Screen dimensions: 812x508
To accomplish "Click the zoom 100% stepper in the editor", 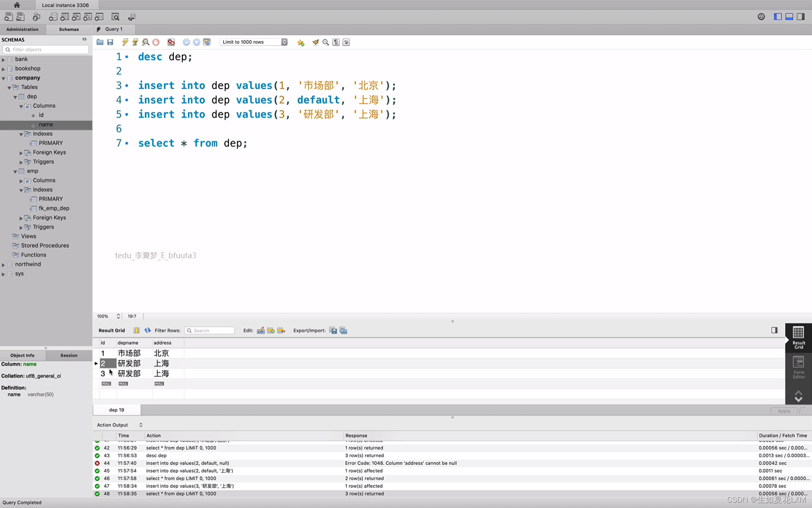I will tap(118, 316).
